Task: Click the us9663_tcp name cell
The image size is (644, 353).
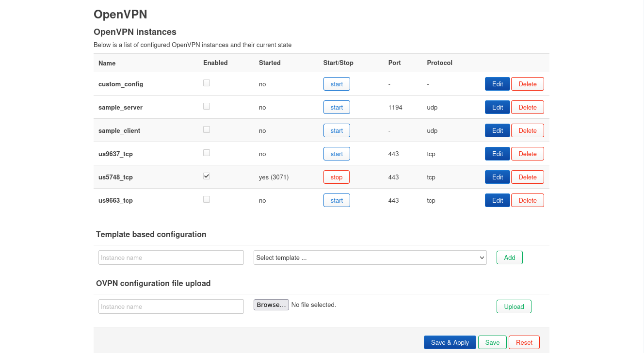Action: [115, 200]
